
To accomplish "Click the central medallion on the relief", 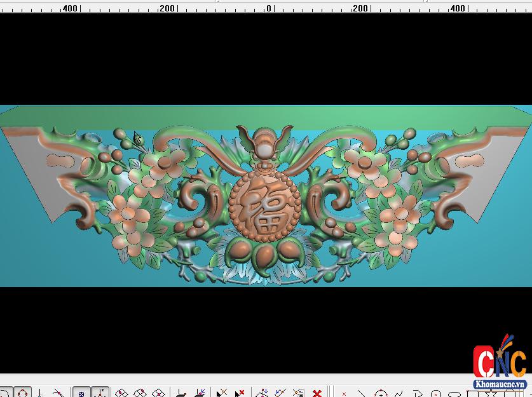I will coord(262,203).
